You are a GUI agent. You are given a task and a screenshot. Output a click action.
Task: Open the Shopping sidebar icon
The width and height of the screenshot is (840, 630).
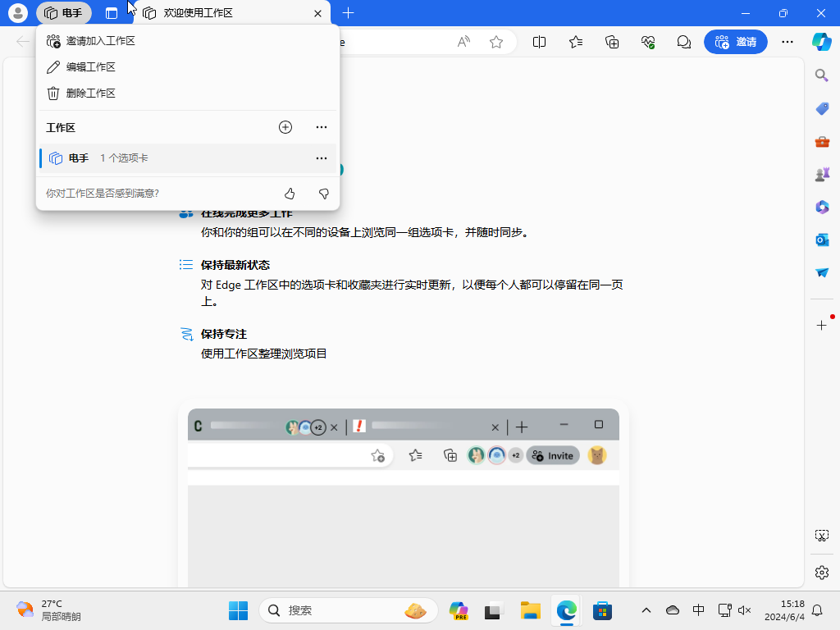pos(822,108)
